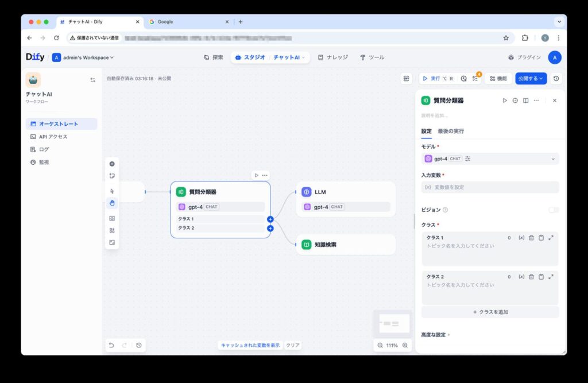
Task: Open the ENV environment variables panel
Action: pos(407,78)
